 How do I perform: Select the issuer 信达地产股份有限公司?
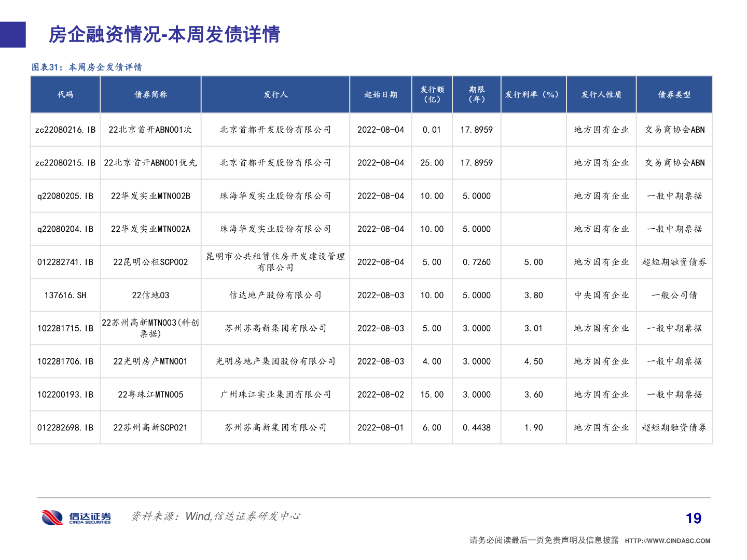pyautogui.click(x=275, y=295)
